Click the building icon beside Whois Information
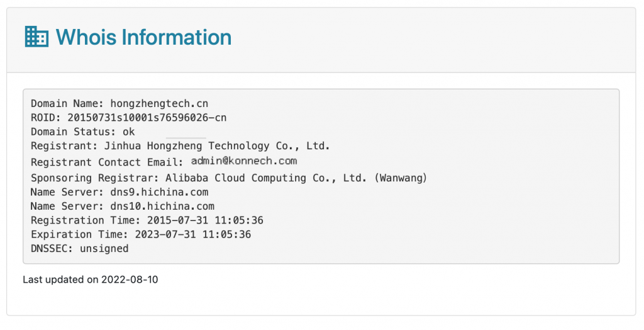This screenshot has height=330, width=644. [x=36, y=37]
